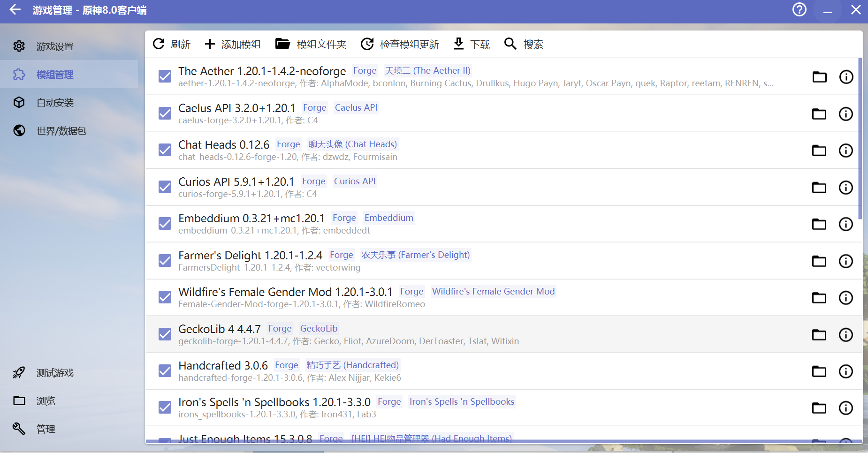The height and width of the screenshot is (453, 868).
Task: Click the 浏览 sidebar item
Action: point(69,400)
